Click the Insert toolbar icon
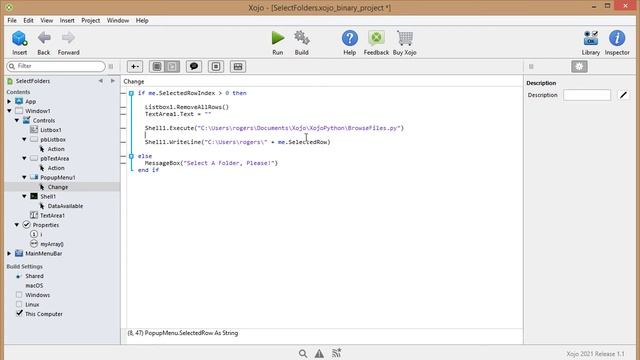This screenshot has height=360, width=640. [x=19, y=38]
